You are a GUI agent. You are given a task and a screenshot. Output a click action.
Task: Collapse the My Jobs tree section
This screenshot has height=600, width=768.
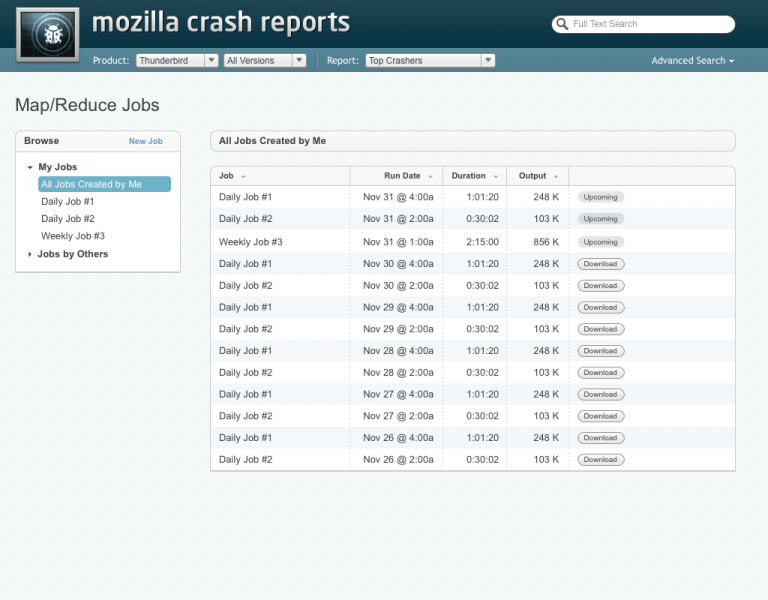30,167
